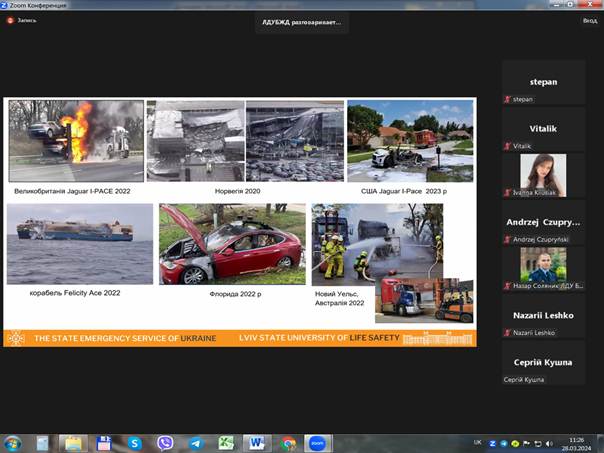The height and width of the screenshot is (453, 604).
Task: Click Назар Соляник's video thumbnail
Action: point(544,268)
